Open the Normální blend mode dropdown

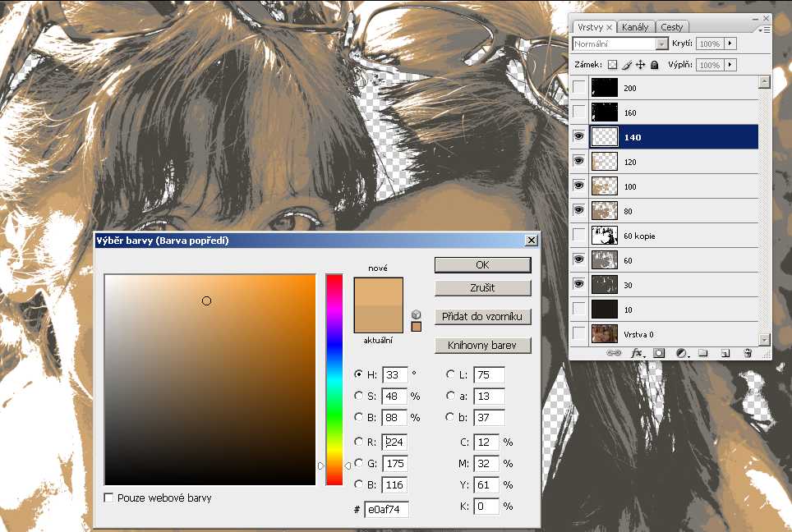click(620, 44)
